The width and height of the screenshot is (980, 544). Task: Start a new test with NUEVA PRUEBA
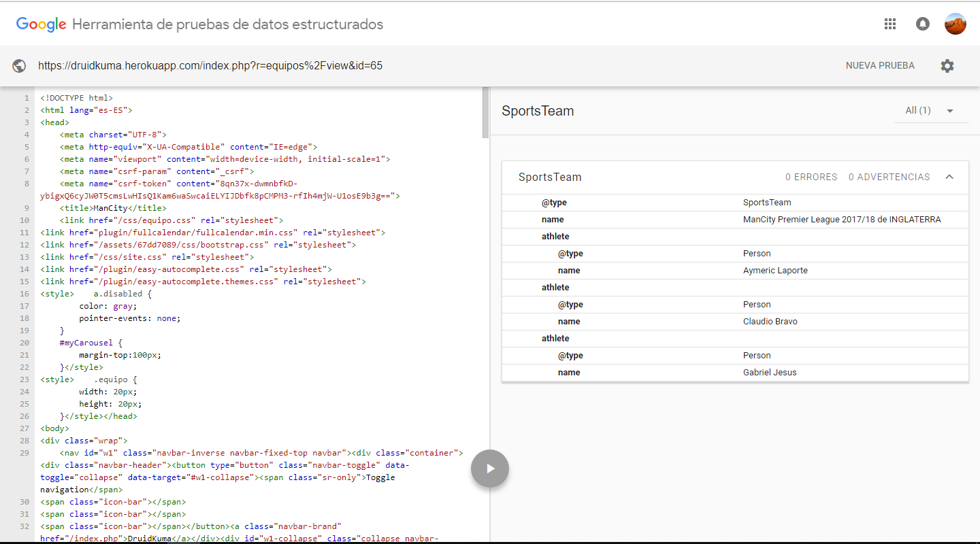[x=880, y=66]
